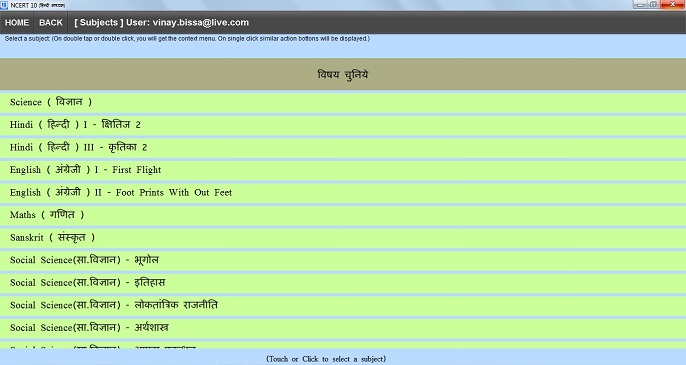686x365 pixels.
Task: Choose the Maths subject row
Action: point(343,215)
